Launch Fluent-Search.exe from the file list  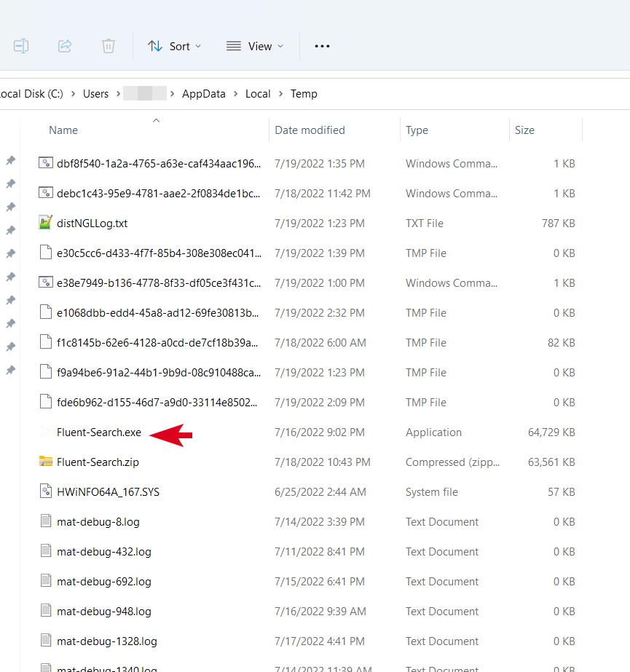99,432
